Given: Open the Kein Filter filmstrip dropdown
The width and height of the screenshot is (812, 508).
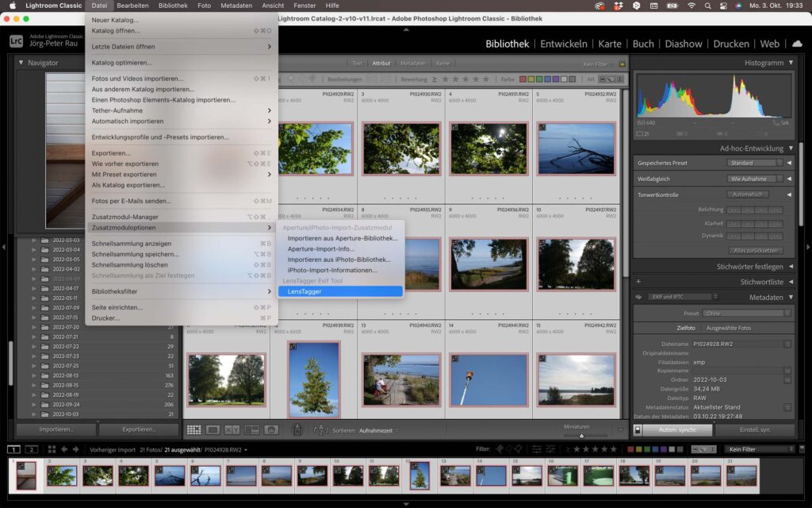Looking at the screenshot, I should pos(760,449).
